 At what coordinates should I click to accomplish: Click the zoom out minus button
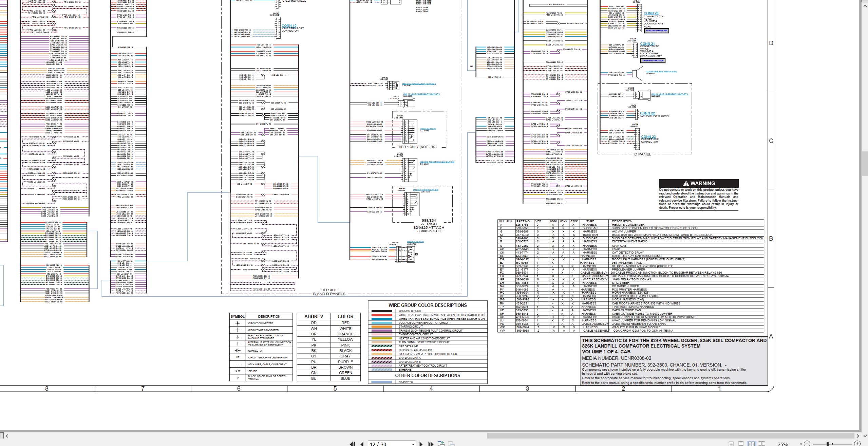[x=807, y=444]
